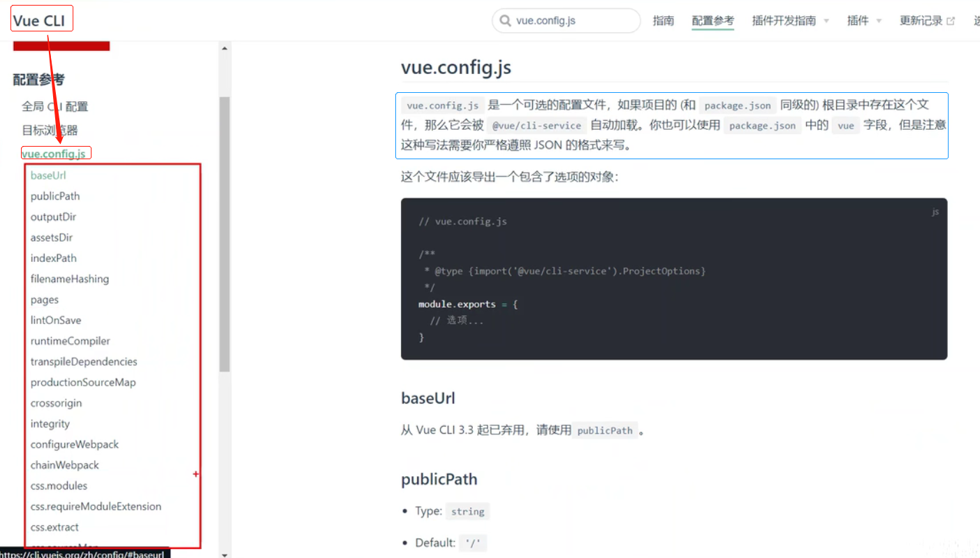Click the sidebar scrollbar thumb
The height and width of the screenshot is (558, 980).
225,234
